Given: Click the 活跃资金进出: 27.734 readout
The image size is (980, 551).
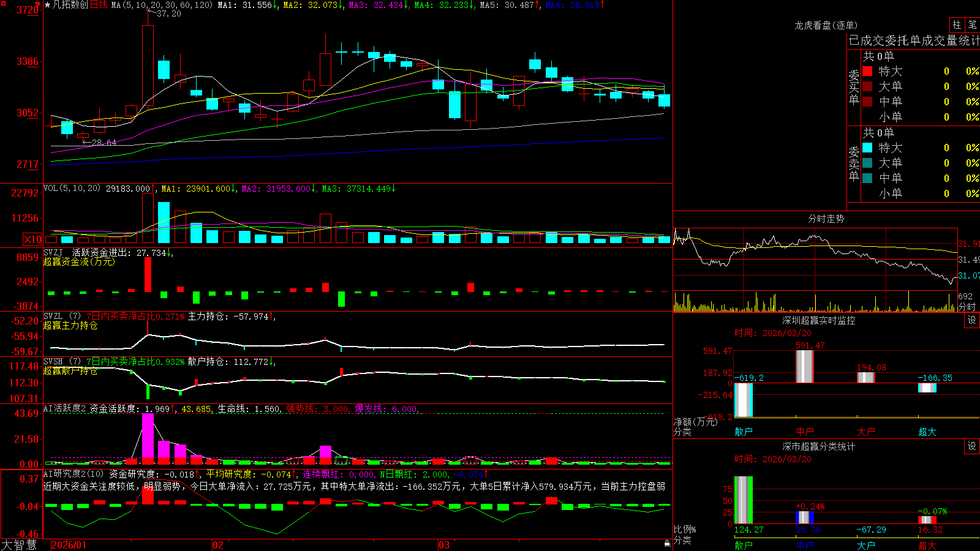Looking at the screenshot, I should point(119,252).
